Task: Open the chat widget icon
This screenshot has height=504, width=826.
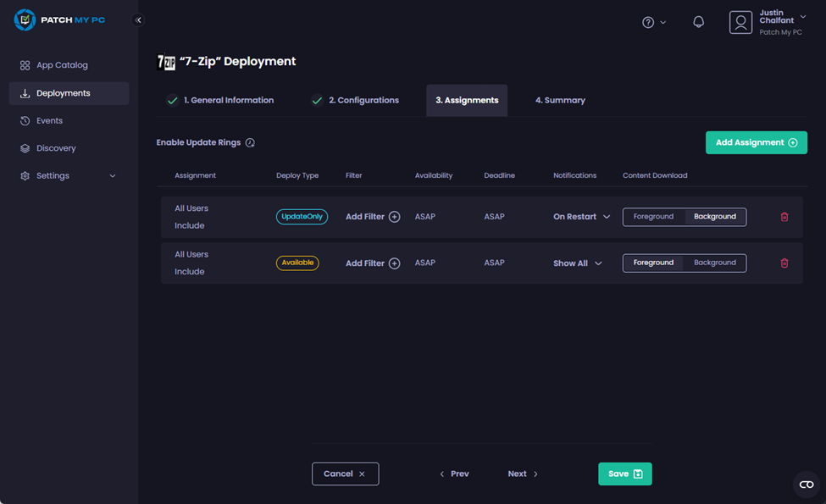Action: coord(806,485)
